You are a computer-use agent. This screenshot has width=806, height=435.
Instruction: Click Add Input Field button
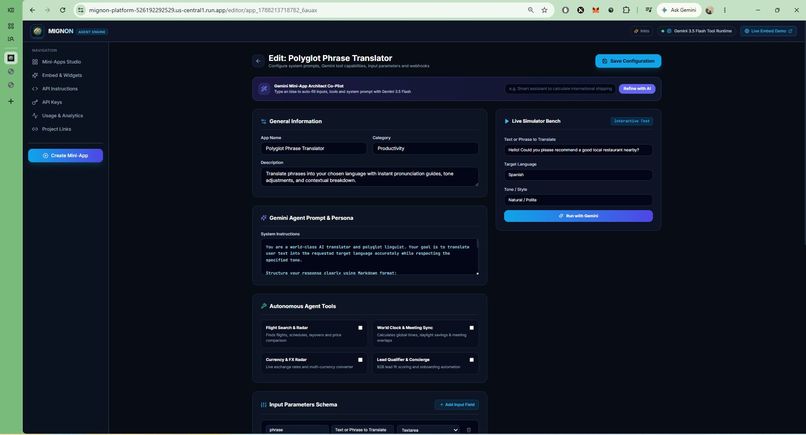(456, 405)
